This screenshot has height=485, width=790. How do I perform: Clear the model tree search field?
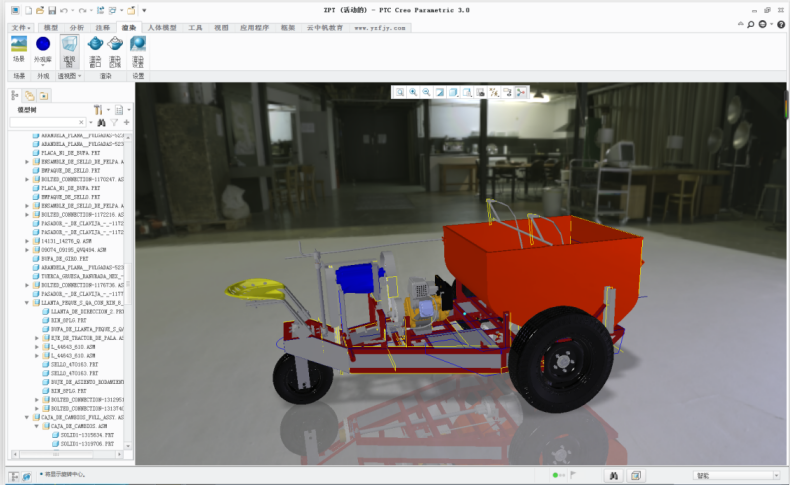tap(81, 122)
